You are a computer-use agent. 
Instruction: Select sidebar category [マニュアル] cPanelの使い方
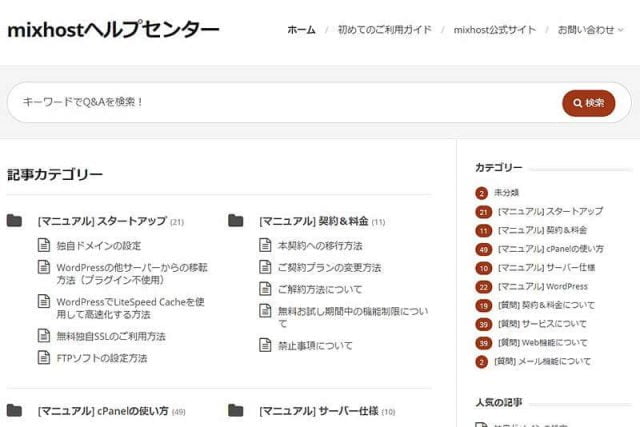pyautogui.click(x=551, y=249)
